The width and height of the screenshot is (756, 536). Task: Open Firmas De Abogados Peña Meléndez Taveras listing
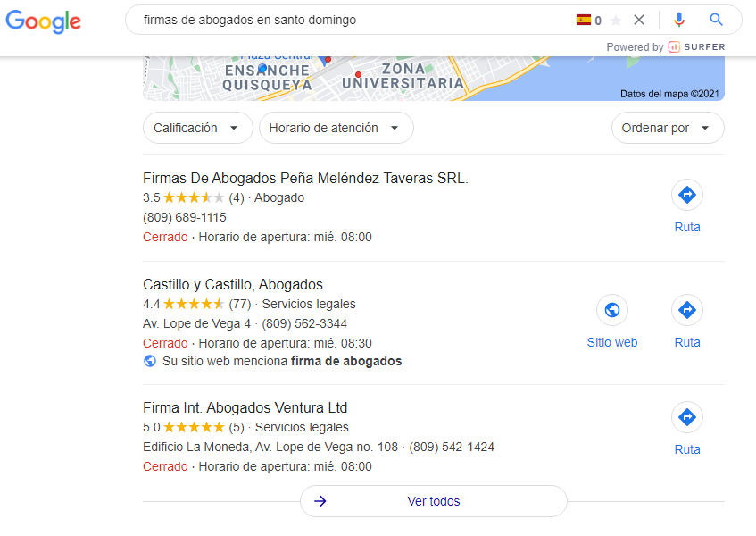305,178
